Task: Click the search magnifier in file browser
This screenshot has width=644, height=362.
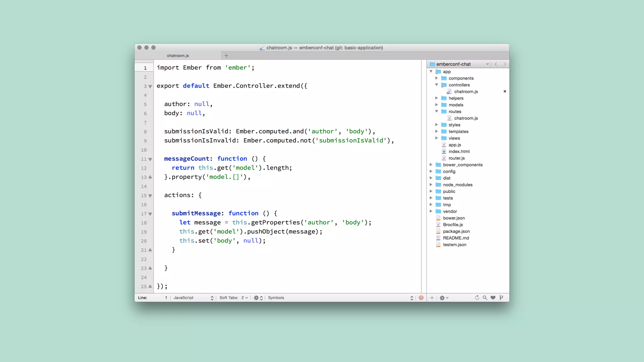Action: (x=485, y=298)
